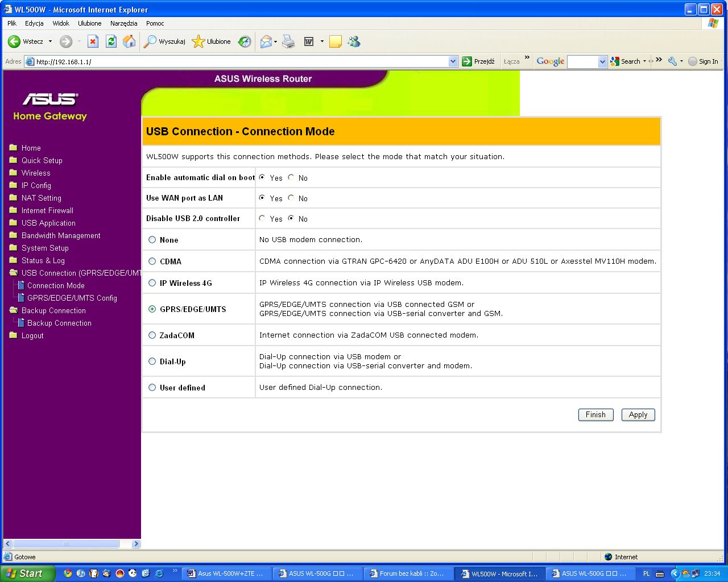Print the page with printer icon
728x582 pixels.
coord(289,41)
